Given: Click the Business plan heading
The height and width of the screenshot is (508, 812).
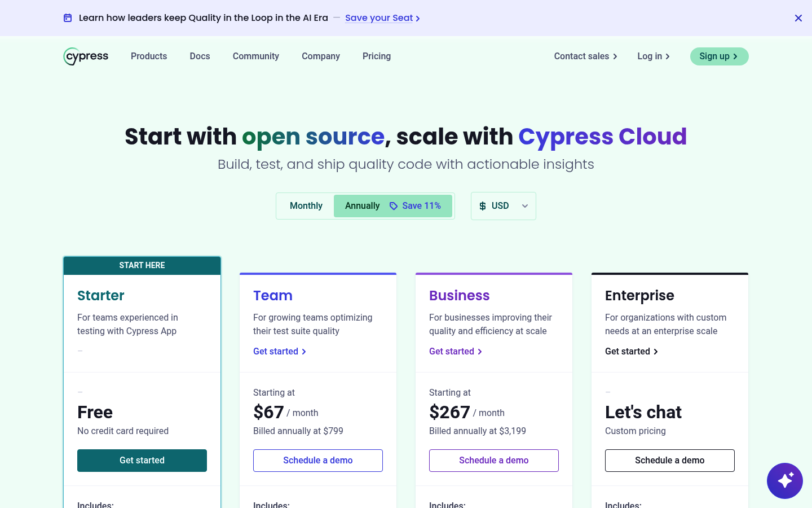Looking at the screenshot, I should coord(460,296).
